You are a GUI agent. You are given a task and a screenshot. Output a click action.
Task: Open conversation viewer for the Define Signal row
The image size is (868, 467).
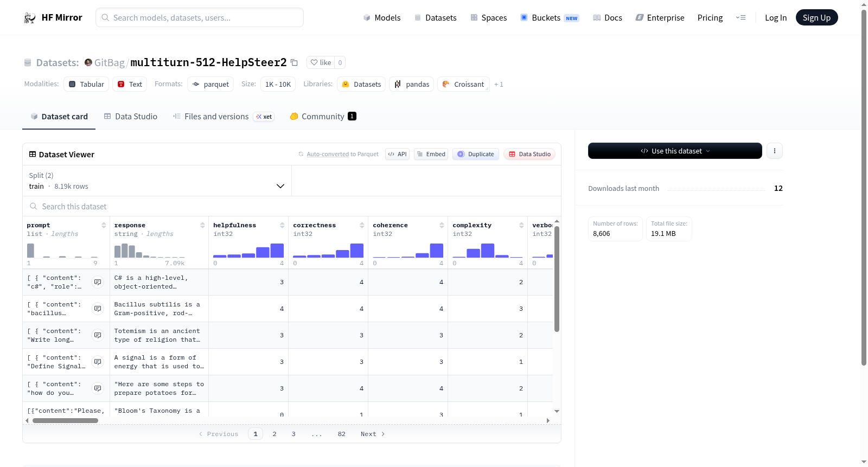pyautogui.click(x=98, y=362)
